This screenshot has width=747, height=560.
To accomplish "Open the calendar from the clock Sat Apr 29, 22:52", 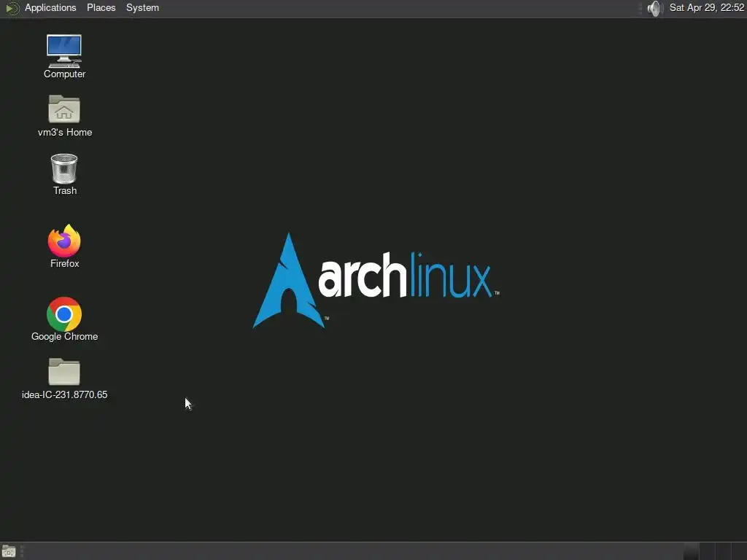I will (706, 7).
